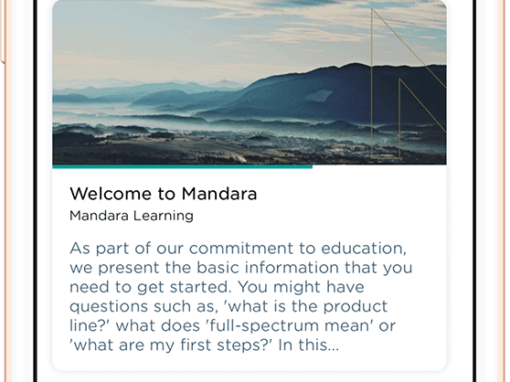Open the 'Welcome to Mandara' course title
The height and width of the screenshot is (382, 510).
(163, 194)
